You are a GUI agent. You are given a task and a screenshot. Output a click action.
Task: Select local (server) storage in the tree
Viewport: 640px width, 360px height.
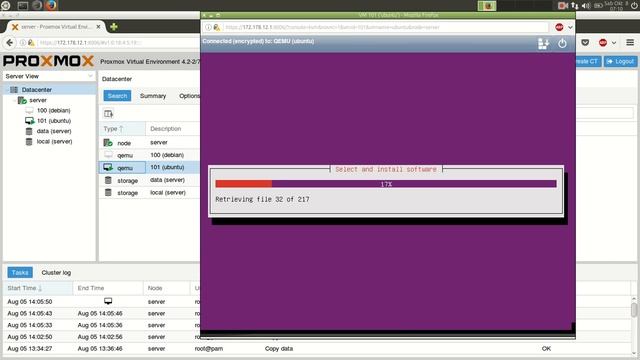54,142
